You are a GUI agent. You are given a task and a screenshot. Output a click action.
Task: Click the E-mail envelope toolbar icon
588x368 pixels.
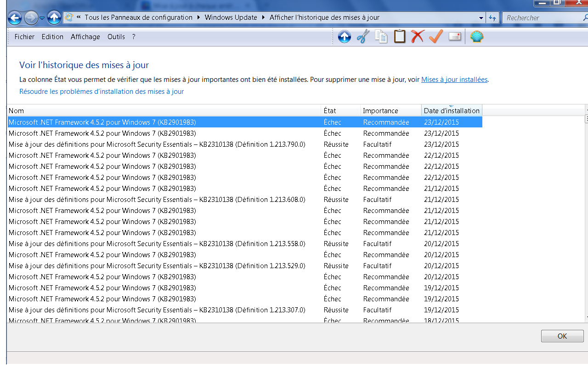pyautogui.click(x=455, y=36)
